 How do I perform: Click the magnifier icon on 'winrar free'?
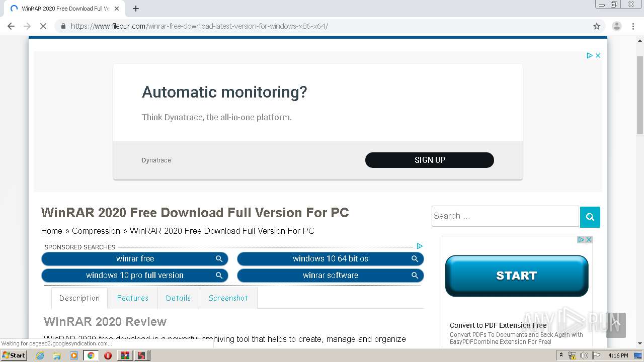pyautogui.click(x=219, y=259)
